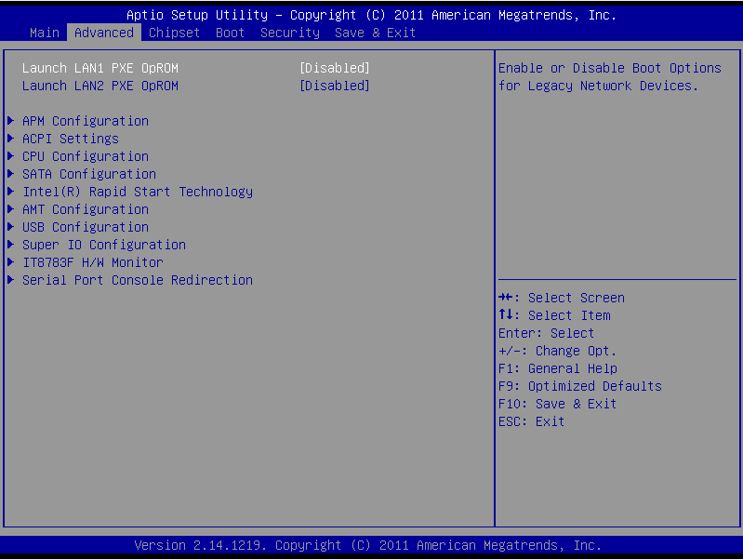Toggle Launch LAN2 PXE OpROM Disabled value

pos(334,86)
